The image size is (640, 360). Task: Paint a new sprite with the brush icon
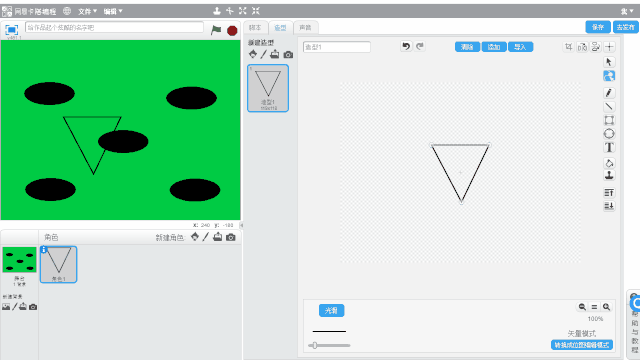[x=206, y=237]
